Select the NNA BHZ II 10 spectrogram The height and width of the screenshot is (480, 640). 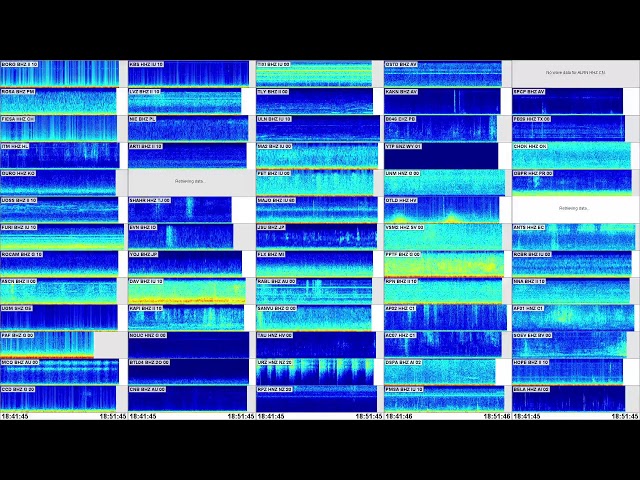571,291
